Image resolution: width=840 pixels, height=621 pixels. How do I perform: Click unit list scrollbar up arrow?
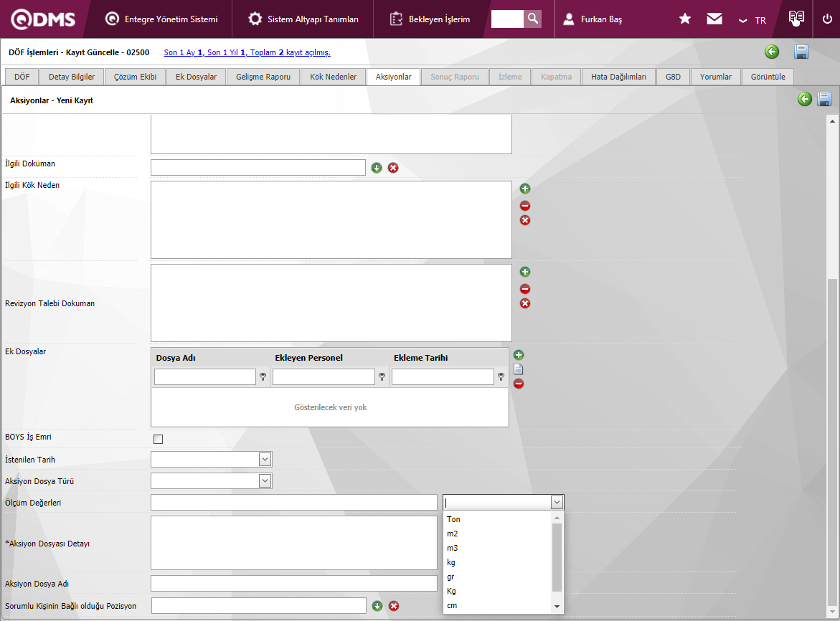[557, 518]
